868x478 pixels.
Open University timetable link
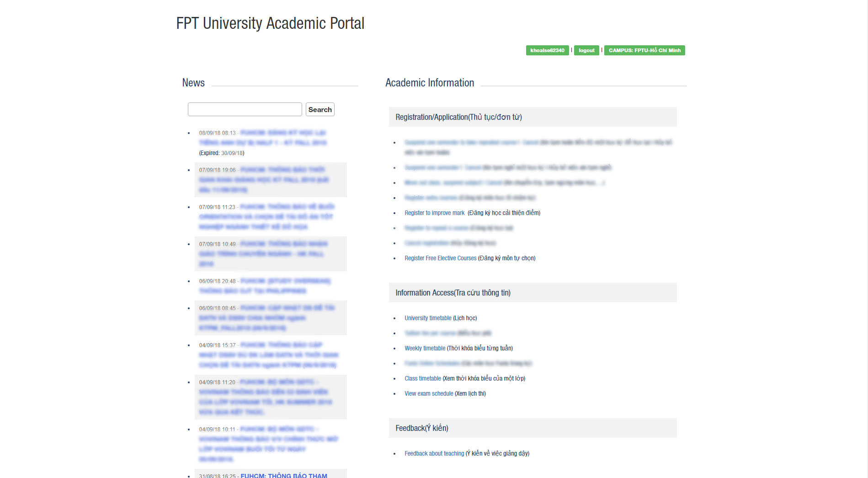tap(428, 318)
